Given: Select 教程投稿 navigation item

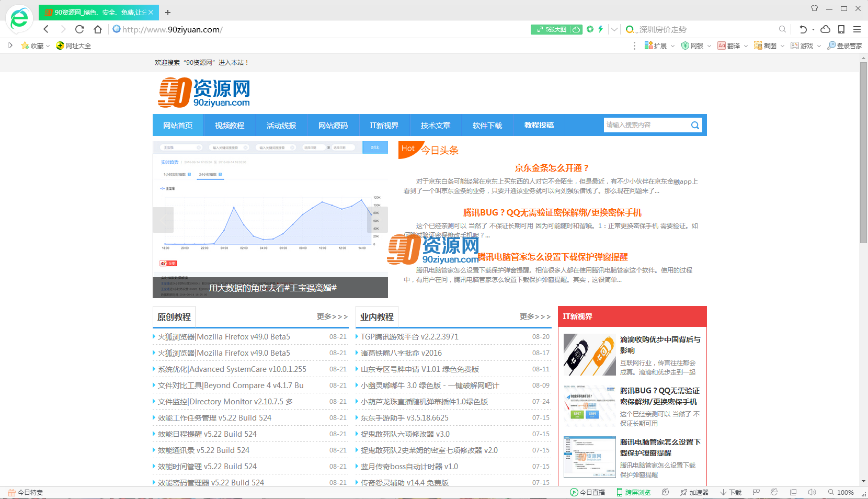Looking at the screenshot, I should (539, 126).
